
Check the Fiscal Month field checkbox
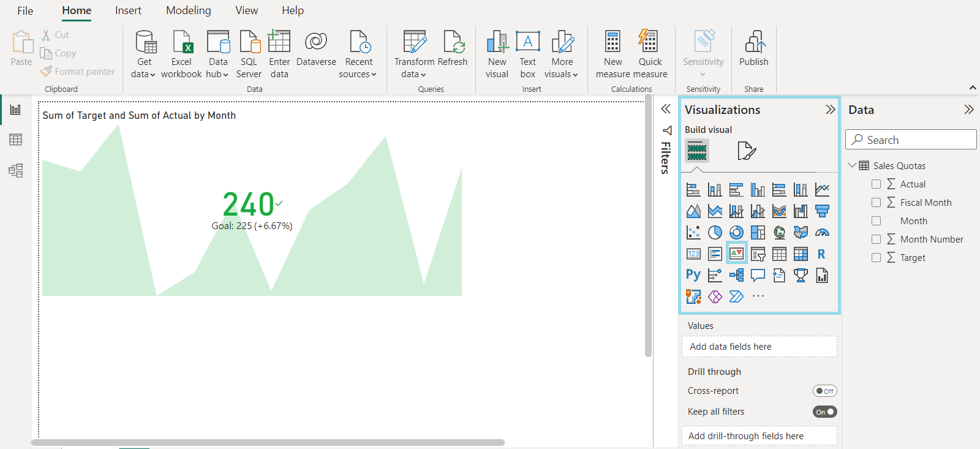[876, 202]
